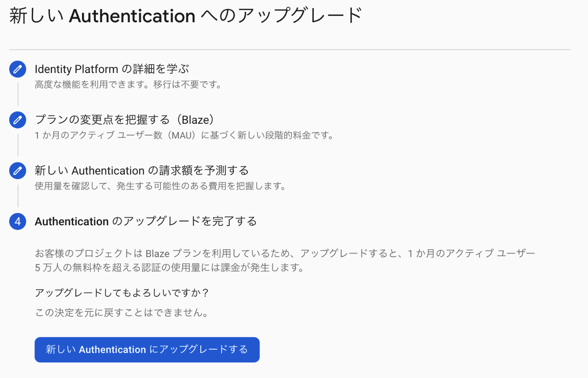Open the 新しい Authentication の請求額を予測する step

tap(142, 170)
